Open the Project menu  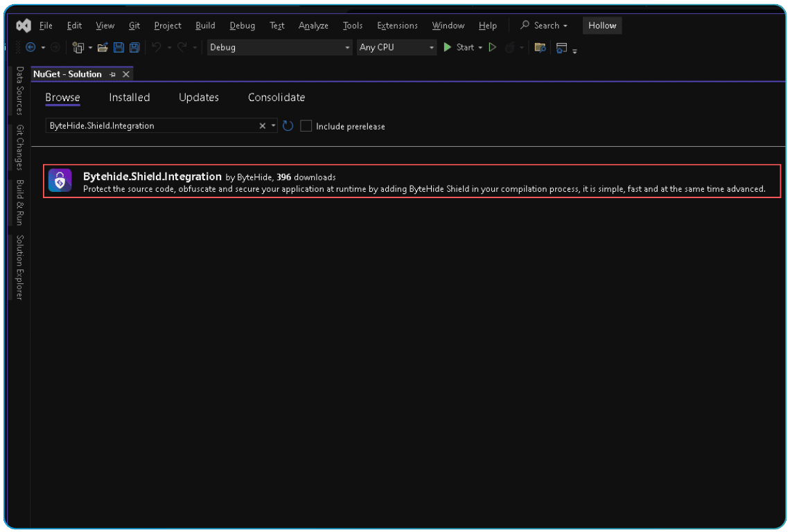168,26
